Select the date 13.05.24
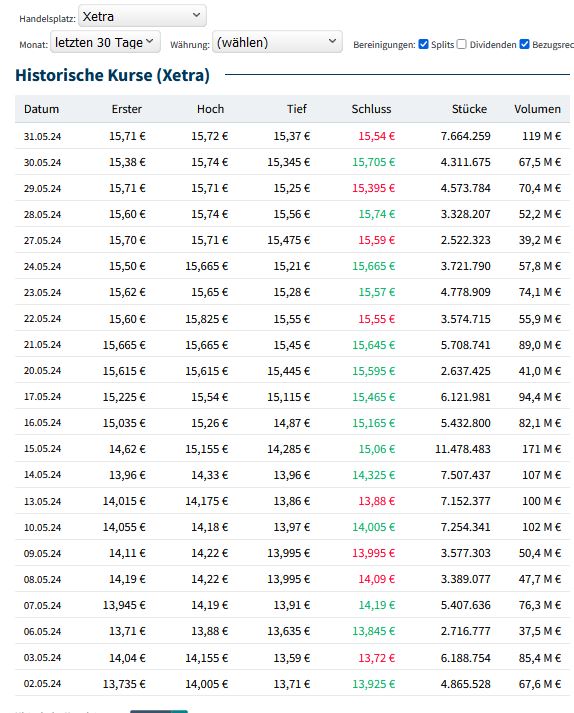 pyautogui.click(x=42, y=501)
